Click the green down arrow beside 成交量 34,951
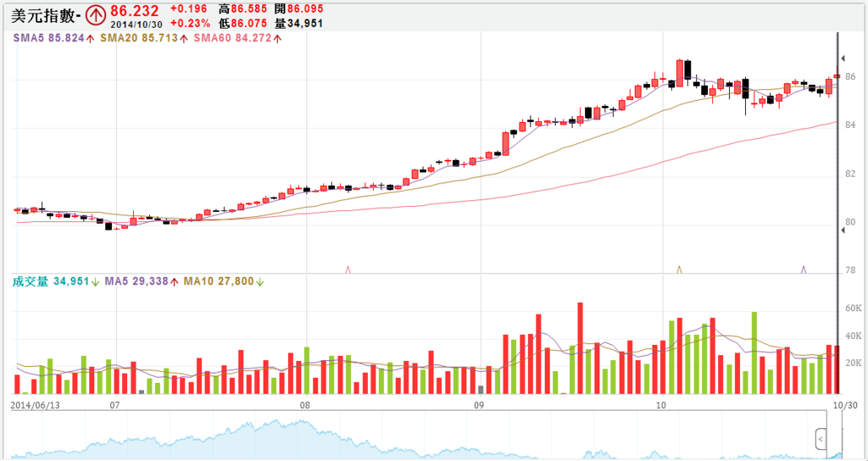Screen dimensions: 868x461 (x=95, y=281)
